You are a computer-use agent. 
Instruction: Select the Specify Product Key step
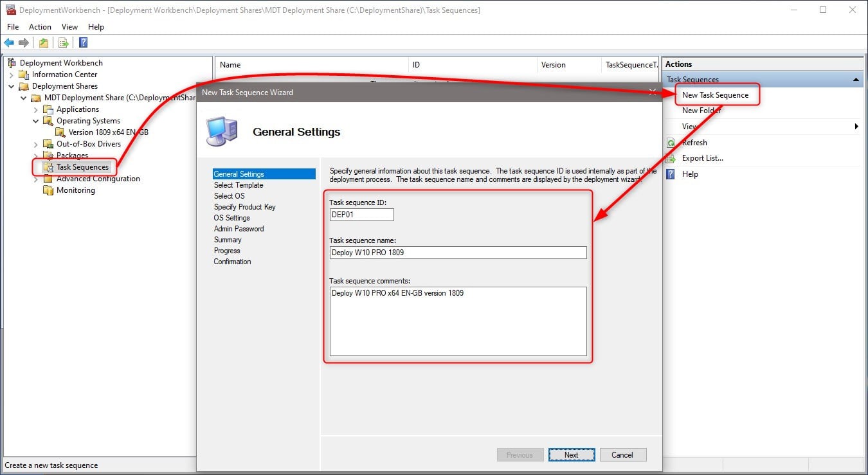coord(245,207)
